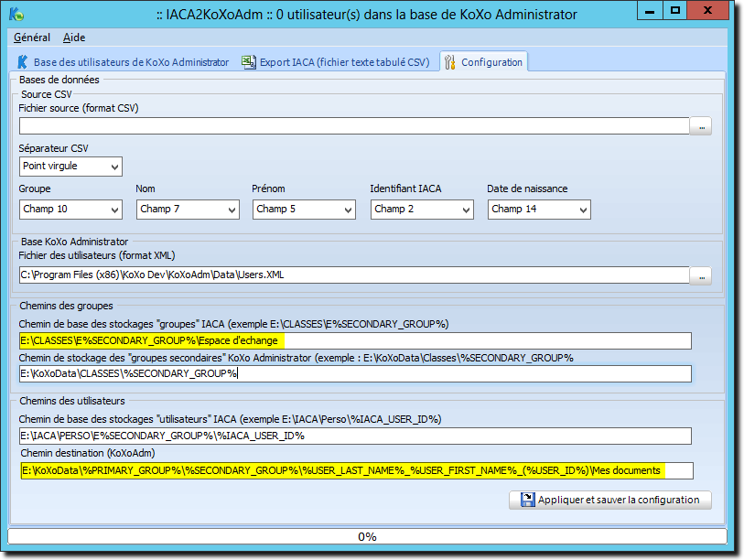Open the Aide menu
The height and width of the screenshot is (560, 744).
[74, 38]
